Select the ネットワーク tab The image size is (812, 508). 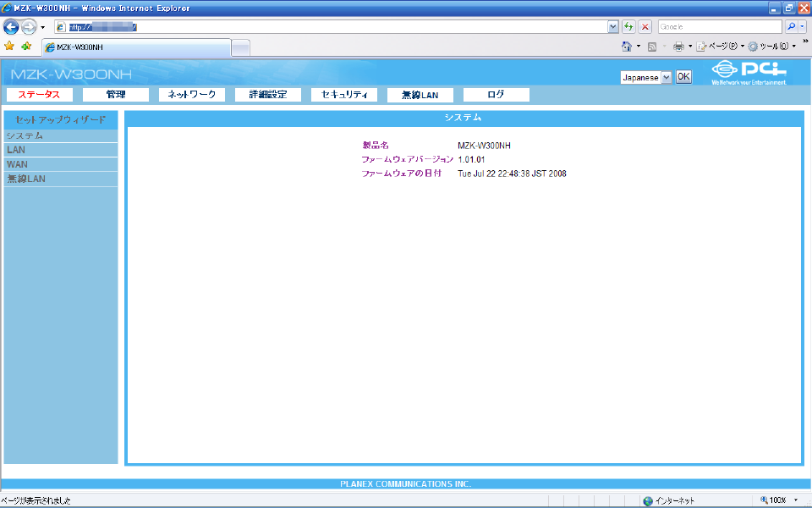(x=192, y=95)
